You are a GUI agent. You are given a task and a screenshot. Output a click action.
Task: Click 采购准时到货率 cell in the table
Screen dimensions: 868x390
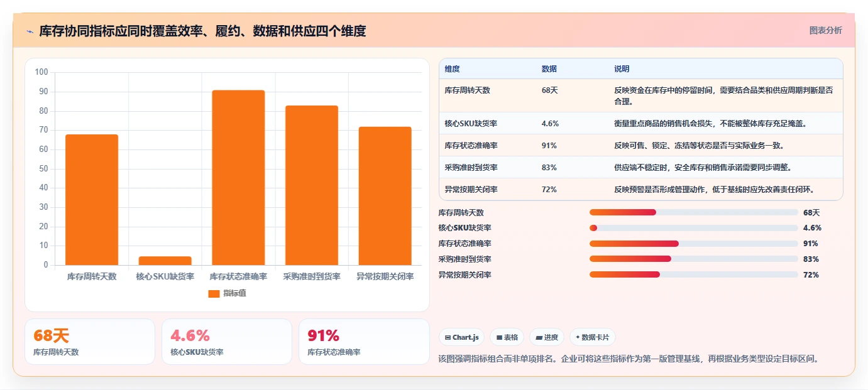(471, 168)
